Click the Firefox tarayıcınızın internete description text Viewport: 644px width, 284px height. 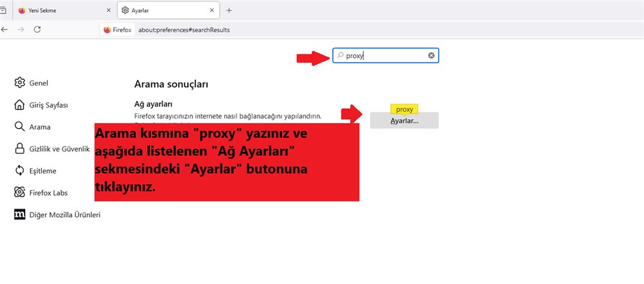click(x=228, y=117)
